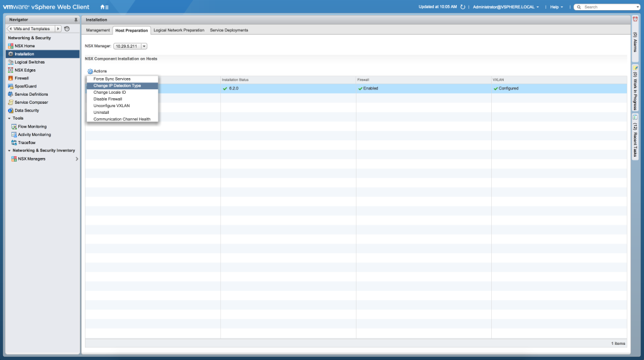Click the Service Composer icon
This screenshot has height=360, width=644.
[11, 103]
